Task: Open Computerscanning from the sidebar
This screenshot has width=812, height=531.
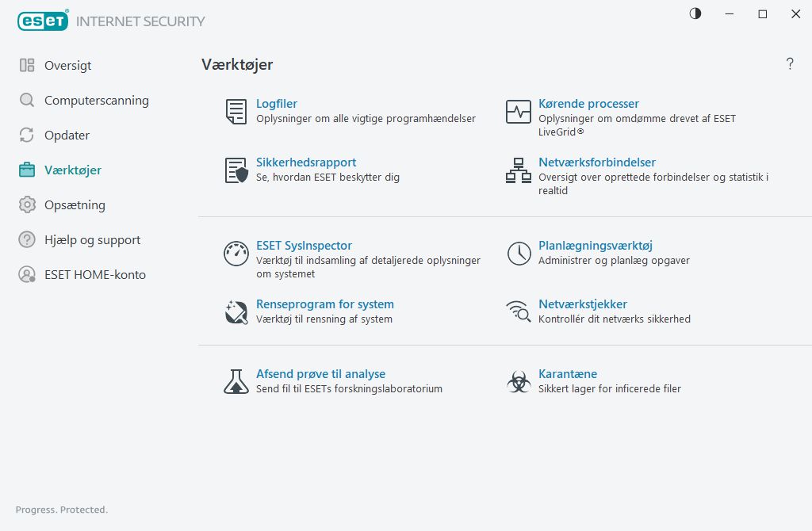Action: click(96, 101)
